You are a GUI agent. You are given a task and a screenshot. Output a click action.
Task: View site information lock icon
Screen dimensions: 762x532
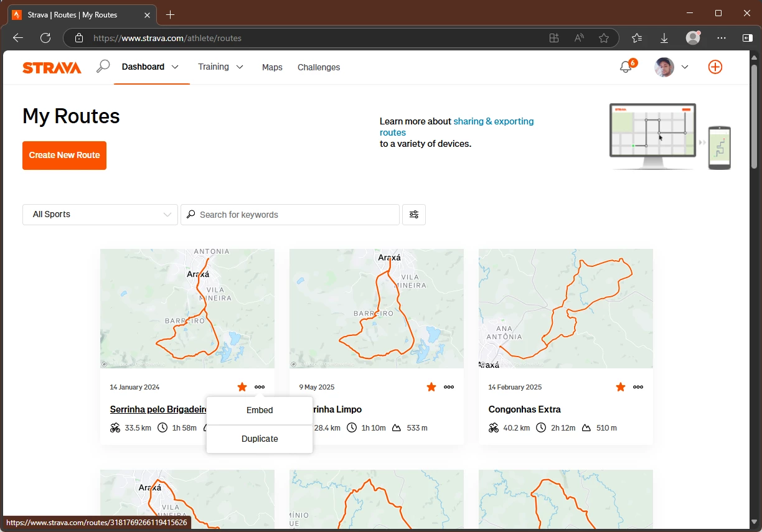[79, 38]
